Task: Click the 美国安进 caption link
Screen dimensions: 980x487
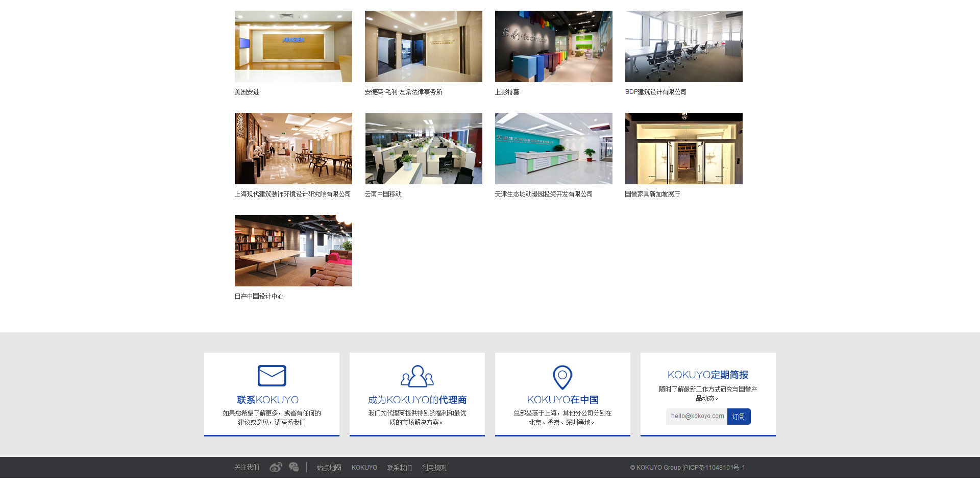Action: 247,92
